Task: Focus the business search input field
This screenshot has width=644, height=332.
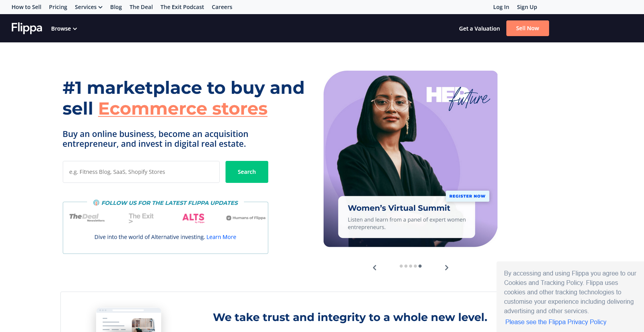Action: 141,172
